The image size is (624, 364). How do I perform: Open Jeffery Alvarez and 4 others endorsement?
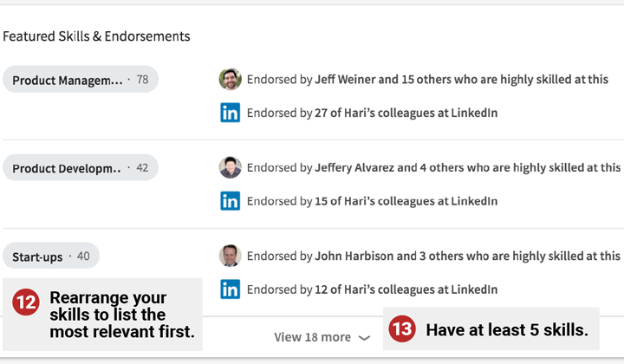pyautogui.click(x=468, y=167)
